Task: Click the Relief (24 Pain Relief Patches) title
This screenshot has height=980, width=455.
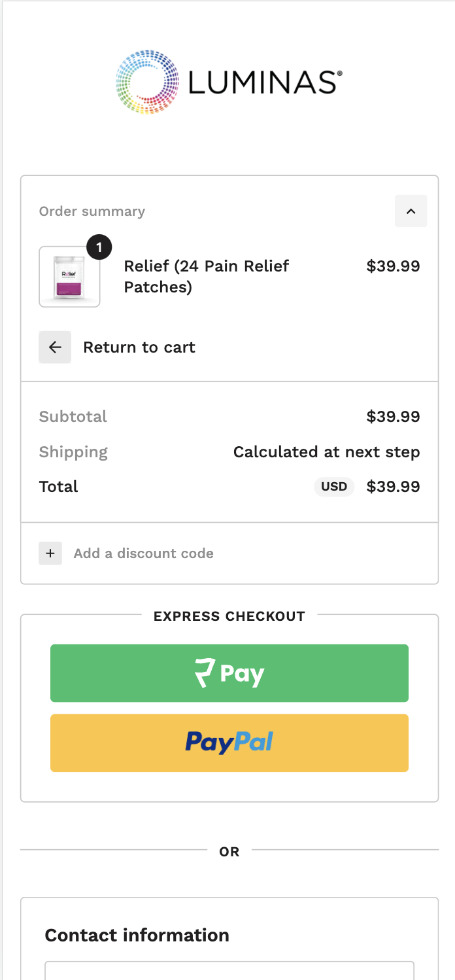Action: [207, 276]
